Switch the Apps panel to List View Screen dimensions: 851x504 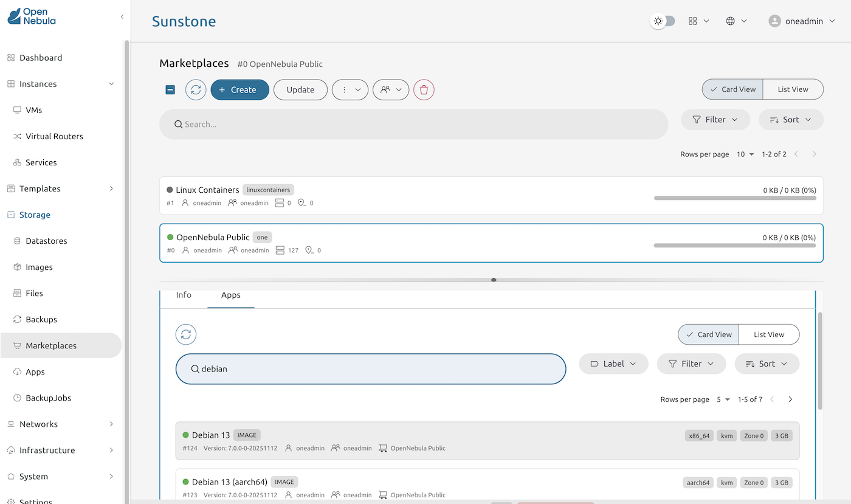(769, 334)
